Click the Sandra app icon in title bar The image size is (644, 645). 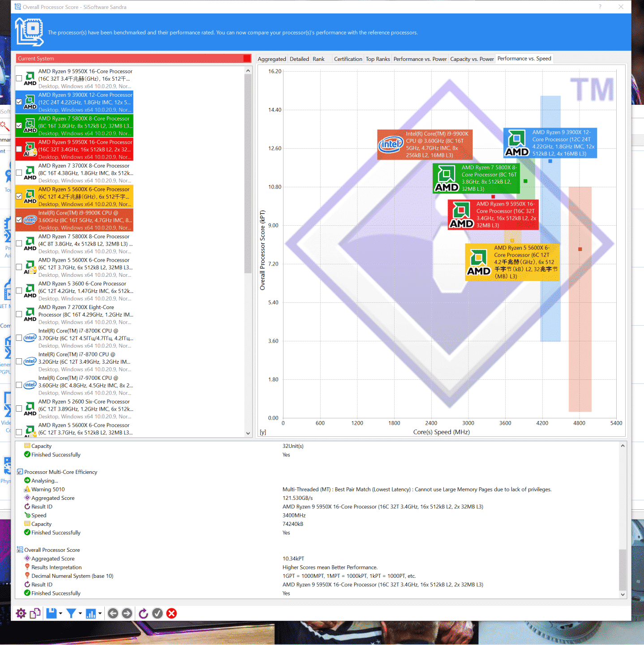pyautogui.click(x=17, y=7)
